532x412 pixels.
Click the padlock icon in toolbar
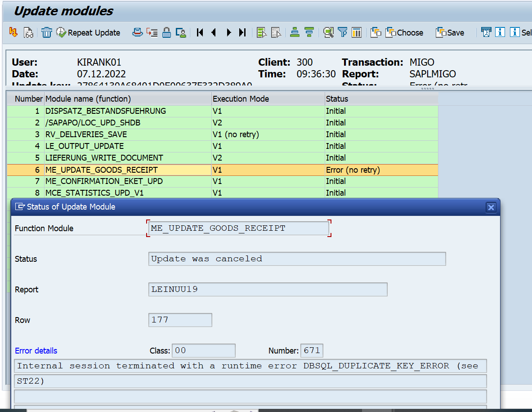166,32
